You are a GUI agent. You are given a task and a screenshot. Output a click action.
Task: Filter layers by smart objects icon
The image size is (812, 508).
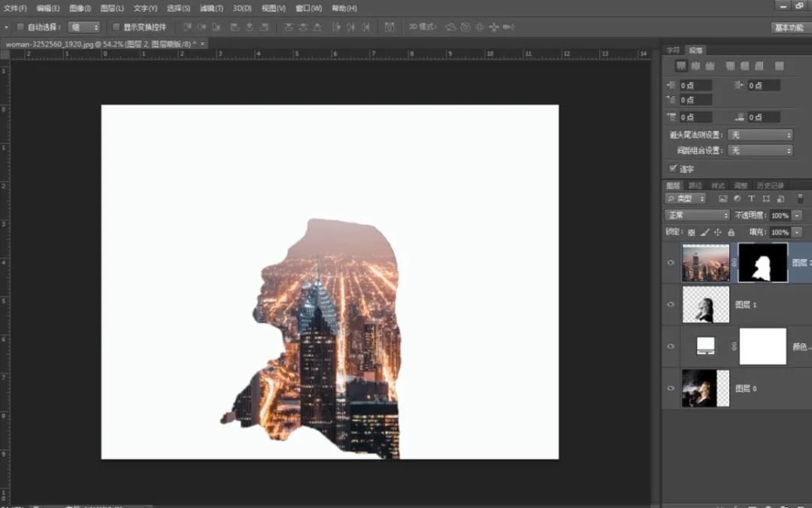tap(780, 198)
